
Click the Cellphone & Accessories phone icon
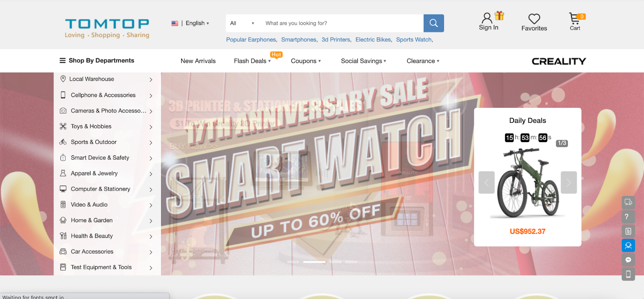(63, 95)
